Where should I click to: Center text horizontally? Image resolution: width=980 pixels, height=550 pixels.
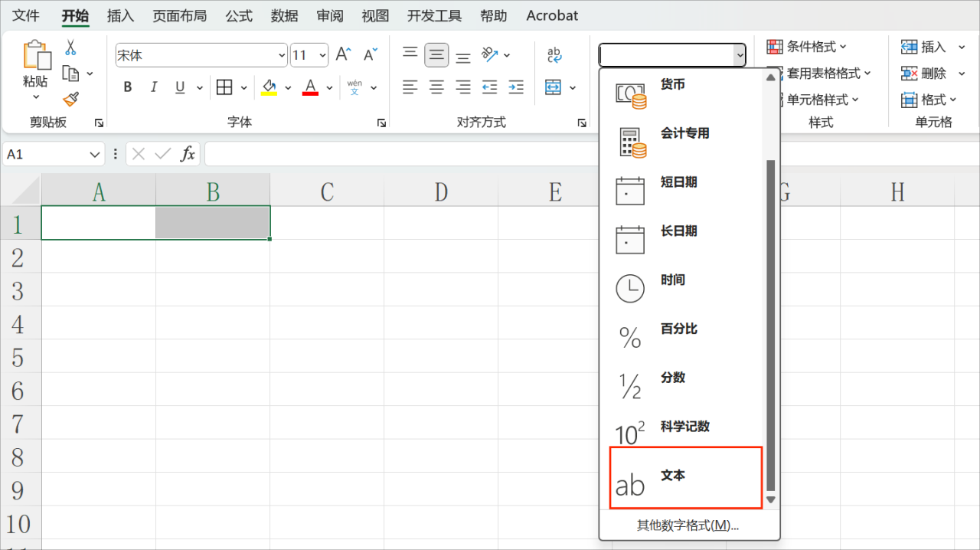coord(436,87)
